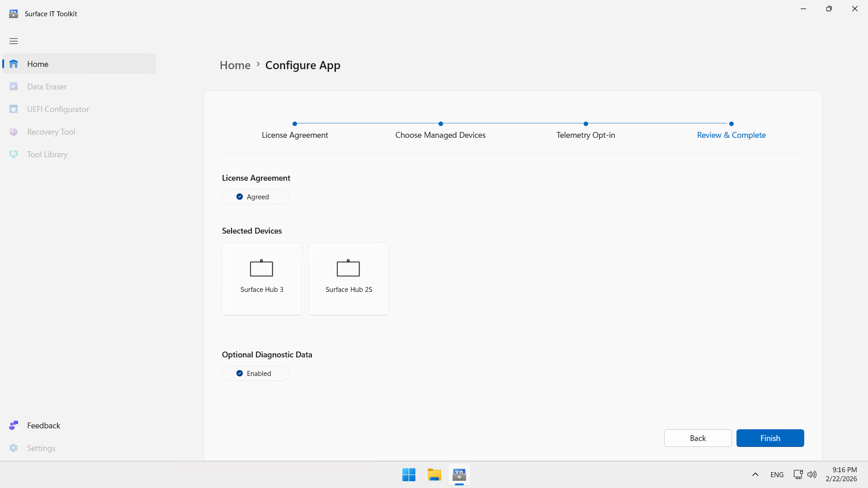Click the UEFI Configurator icon
868x488 pixels.
pos(14,109)
